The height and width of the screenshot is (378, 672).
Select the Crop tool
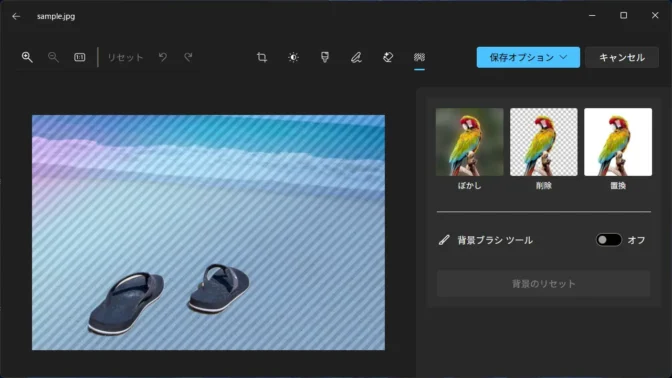(262, 57)
